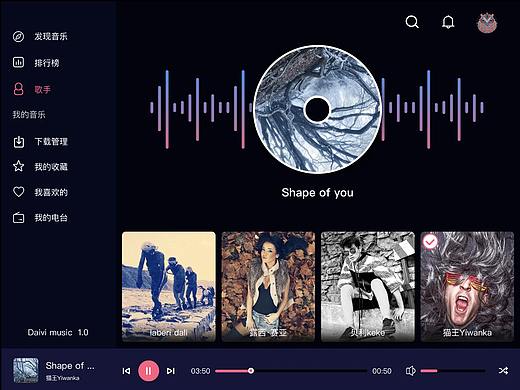Viewport: 520px width, 390px height.
Task: Open 排行榜 menu item
Action: pyautogui.click(x=47, y=63)
